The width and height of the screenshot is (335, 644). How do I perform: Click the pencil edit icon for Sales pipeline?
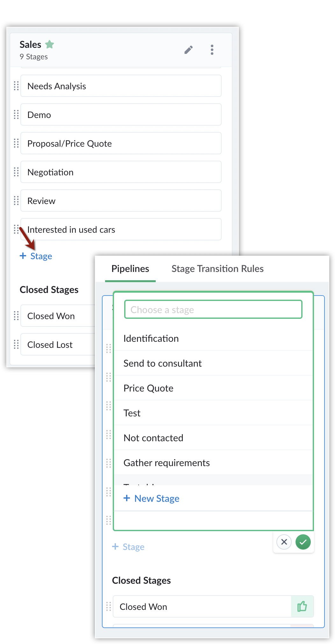coord(189,50)
